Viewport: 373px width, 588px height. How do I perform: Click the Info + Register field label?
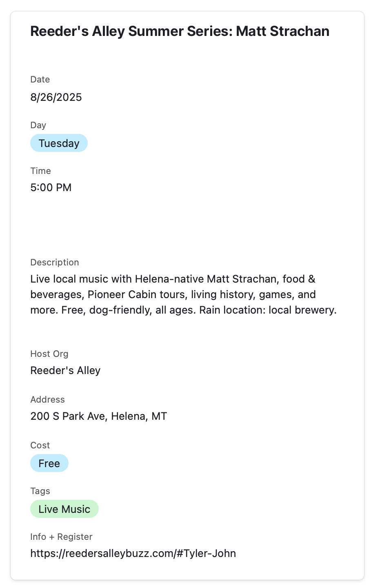[61, 537]
